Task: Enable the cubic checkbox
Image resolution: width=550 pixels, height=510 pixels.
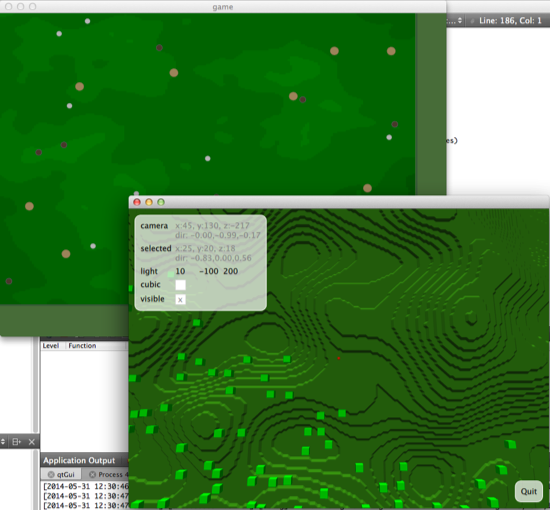Action: pyautogui.click(x=180, y=285)
